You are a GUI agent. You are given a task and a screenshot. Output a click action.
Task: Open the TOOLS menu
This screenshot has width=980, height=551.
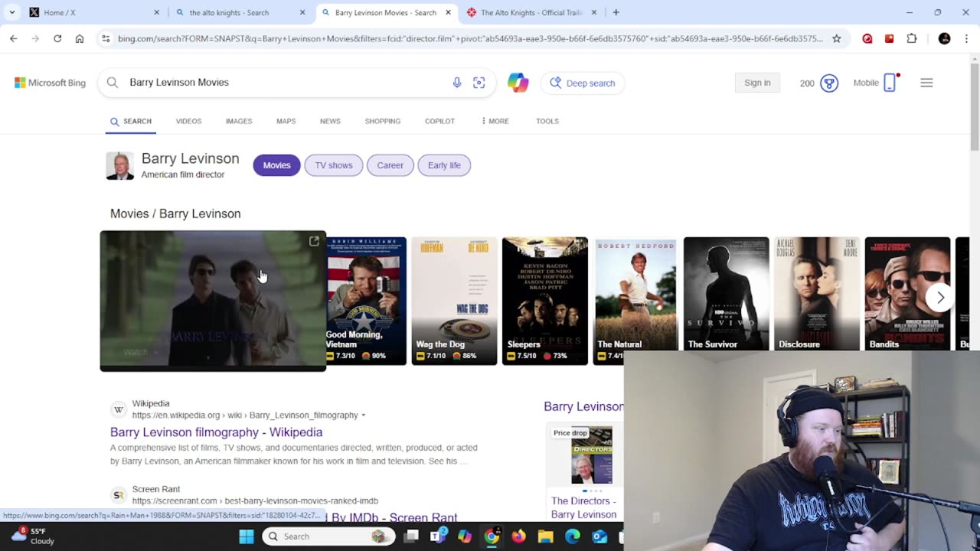click(x=547, y=121)
